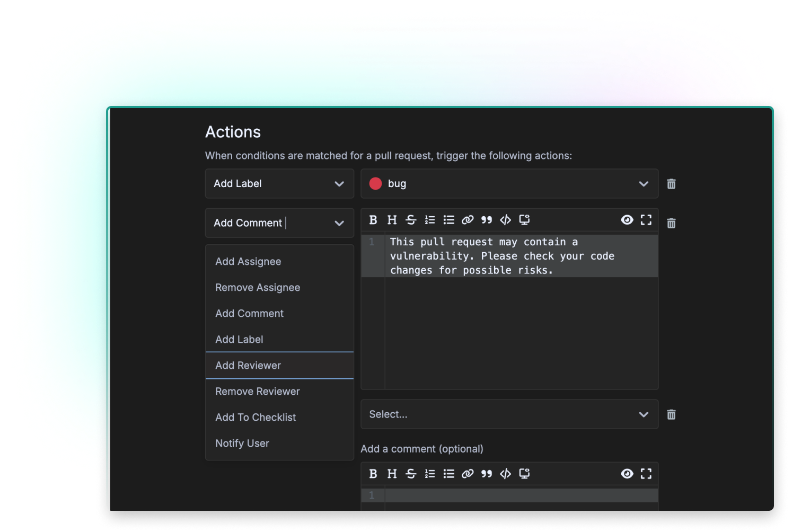This screenshot has height=532, width=792.
Task: Toggle preview in the lower comment editor
Action: coord(627,474)
